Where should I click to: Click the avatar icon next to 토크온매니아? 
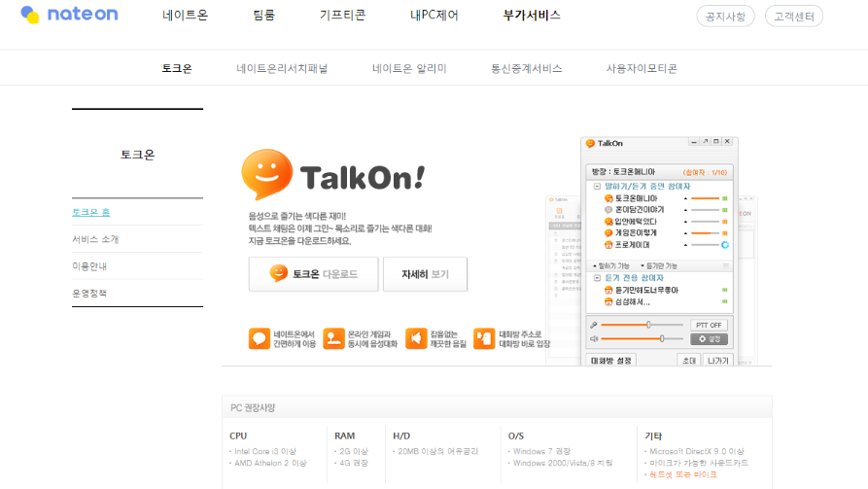(608, 198)
